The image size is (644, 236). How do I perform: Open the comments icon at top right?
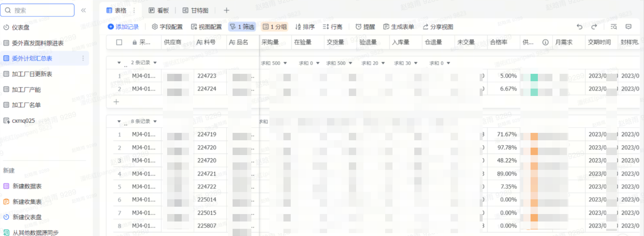pos(629,27)
